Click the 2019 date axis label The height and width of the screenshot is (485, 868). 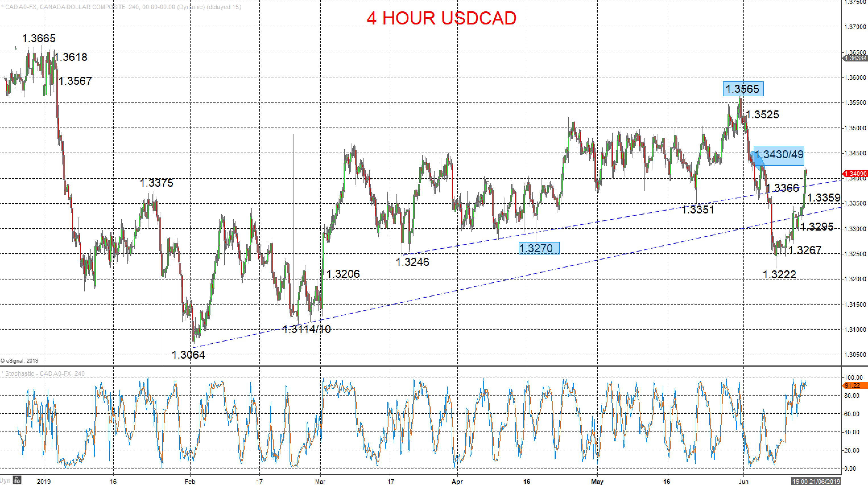[44, 482]
